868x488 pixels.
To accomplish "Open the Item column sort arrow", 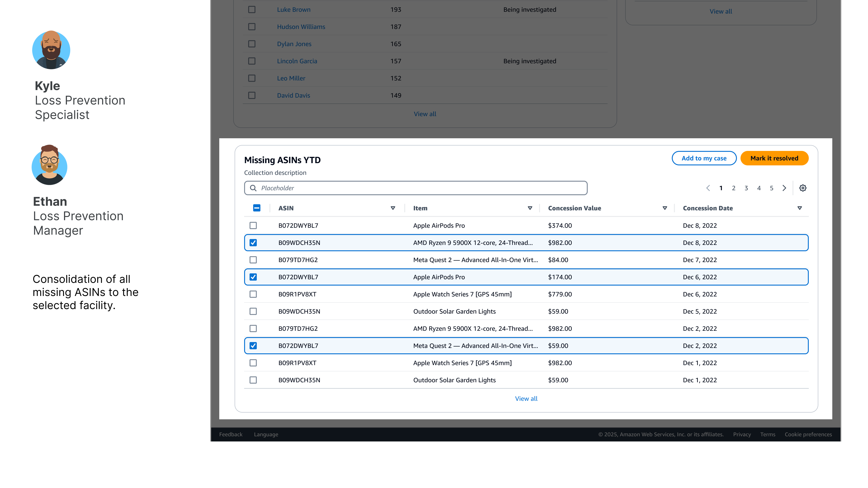I will [530, 208].
